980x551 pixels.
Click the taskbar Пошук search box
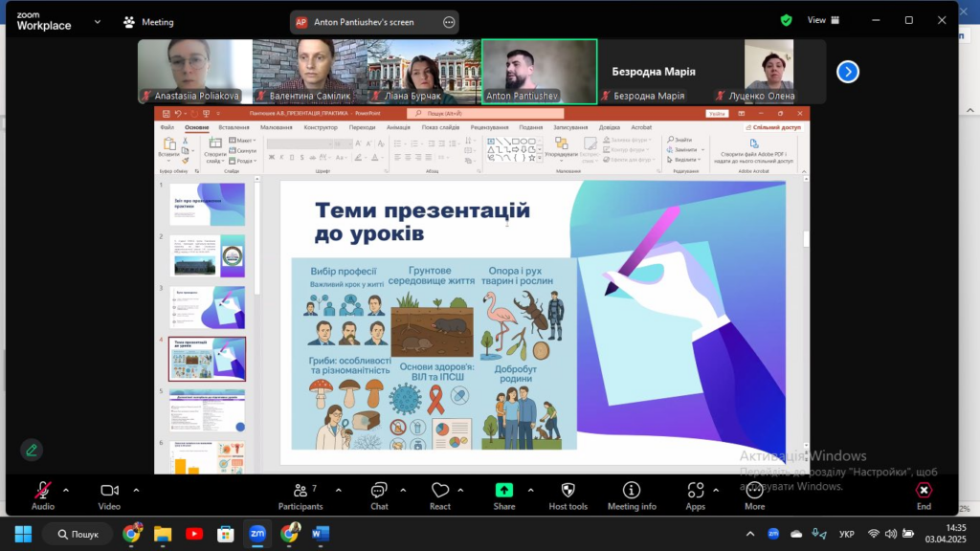[x=78, y=534]
